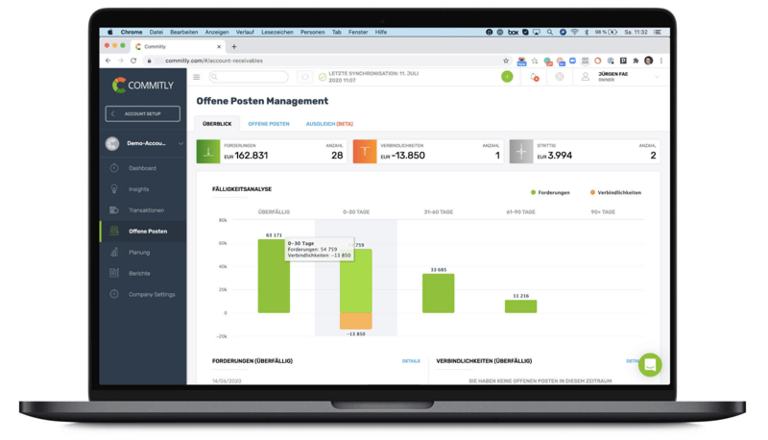Open the Dashboard icon in sidebar
Image resolution: width=768 pixels, height=440 pixels.
point(115,168)
